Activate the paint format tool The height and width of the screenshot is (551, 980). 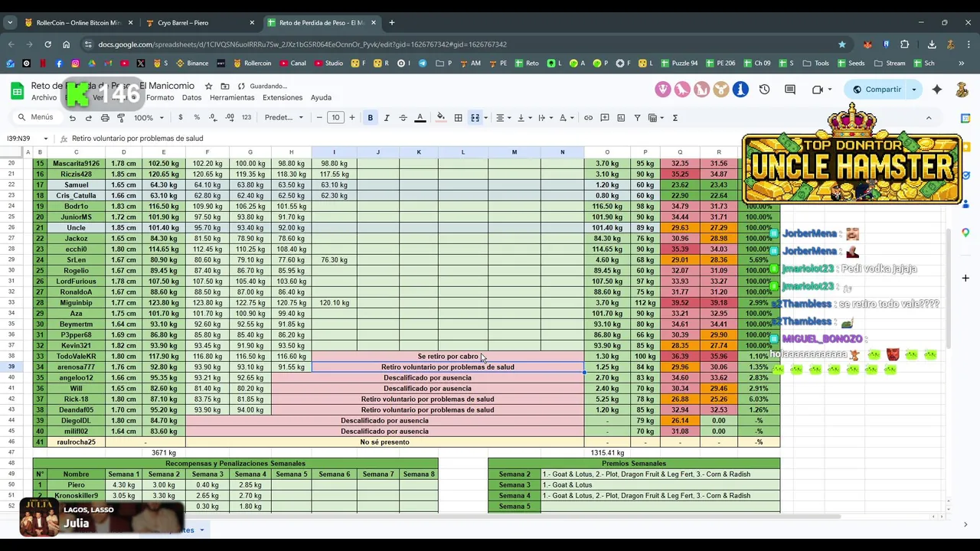point(121,118)
